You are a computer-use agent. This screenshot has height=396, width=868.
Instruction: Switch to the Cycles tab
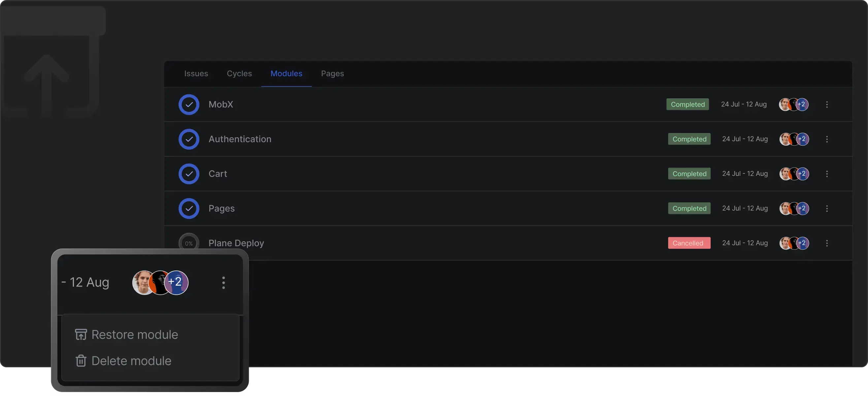tap(239, 74)
